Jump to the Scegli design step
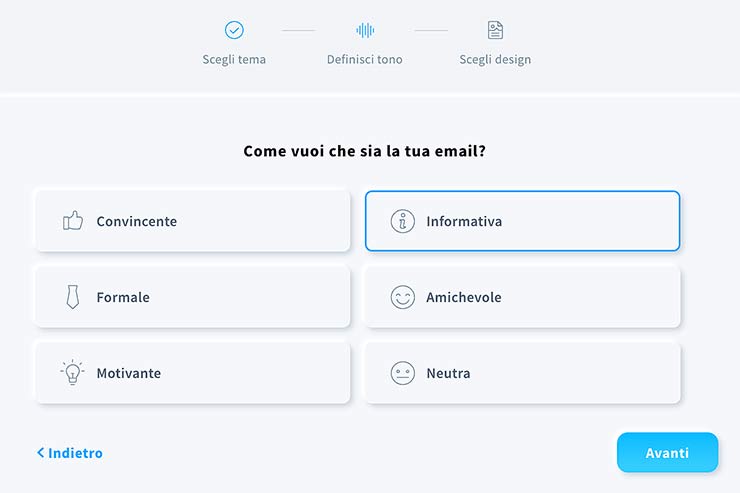The width and height of the screenshot is (740, 493). click(495, 59)
